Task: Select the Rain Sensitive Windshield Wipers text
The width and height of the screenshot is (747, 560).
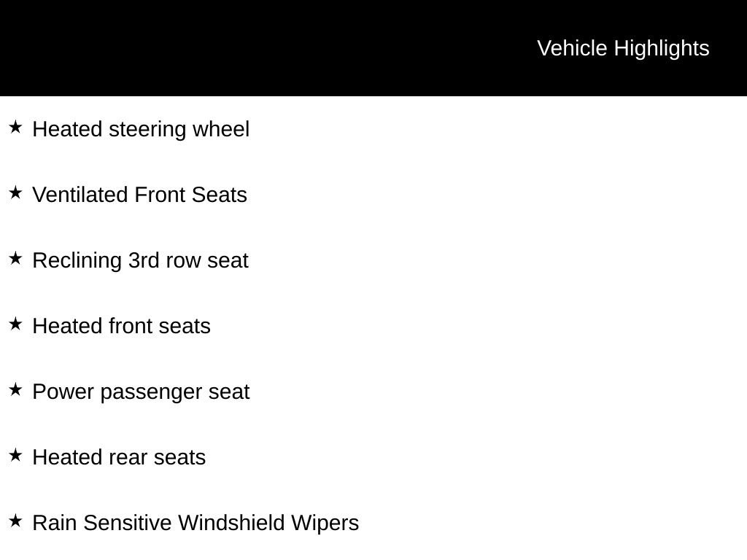Action: [196, 524]
